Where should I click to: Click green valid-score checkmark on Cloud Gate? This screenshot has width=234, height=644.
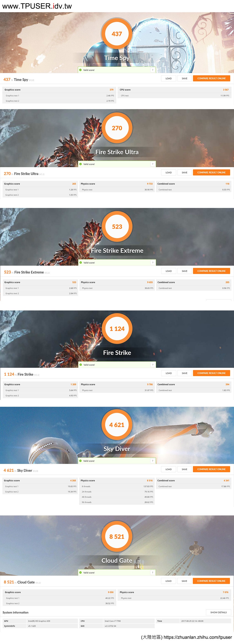pos(80,572)
